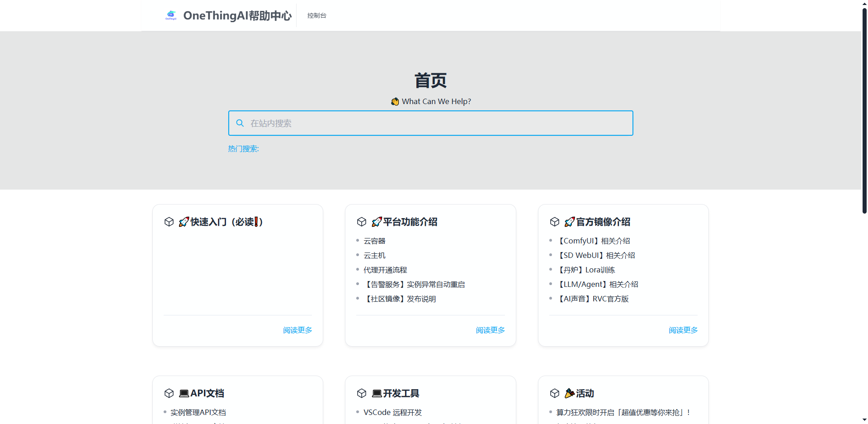Click the cube icon beside 快速入门
This screenshot has height=424, width=868.
click(169, 222)
